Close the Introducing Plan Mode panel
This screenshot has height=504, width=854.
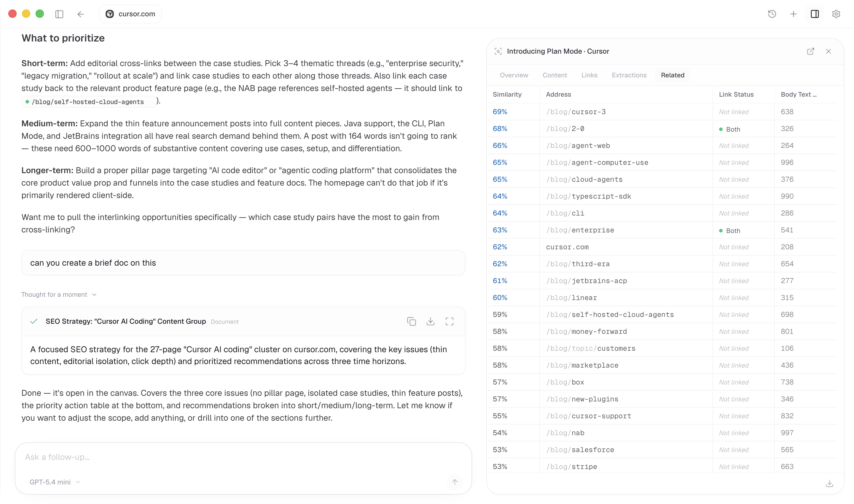[x=828, y=51]
